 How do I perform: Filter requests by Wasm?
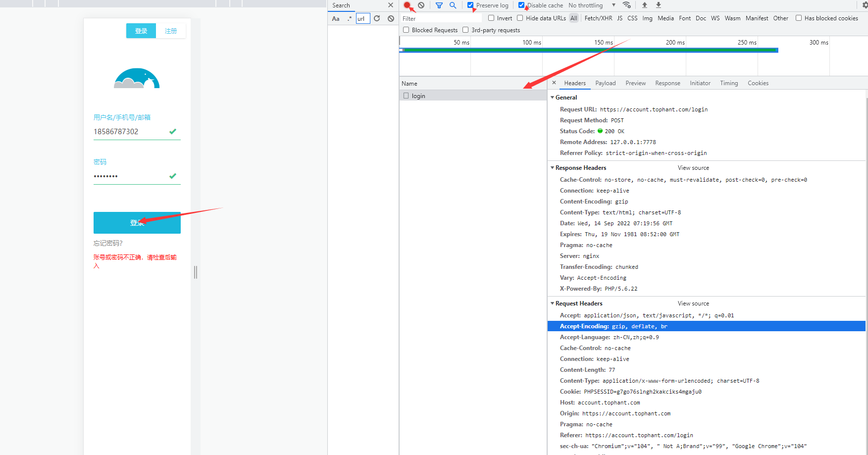732,18
